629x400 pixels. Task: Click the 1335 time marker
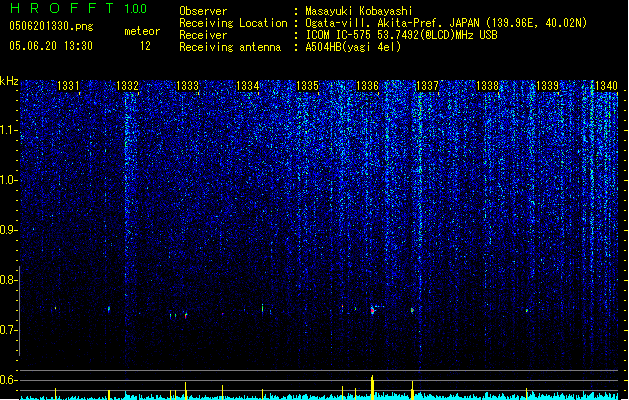point(307,86)
